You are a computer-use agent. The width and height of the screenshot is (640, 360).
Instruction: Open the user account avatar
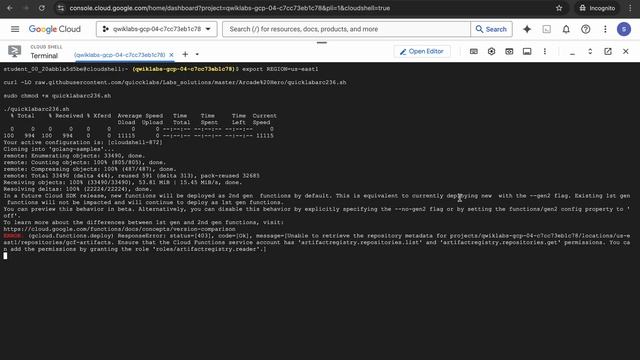pos(624,29)
